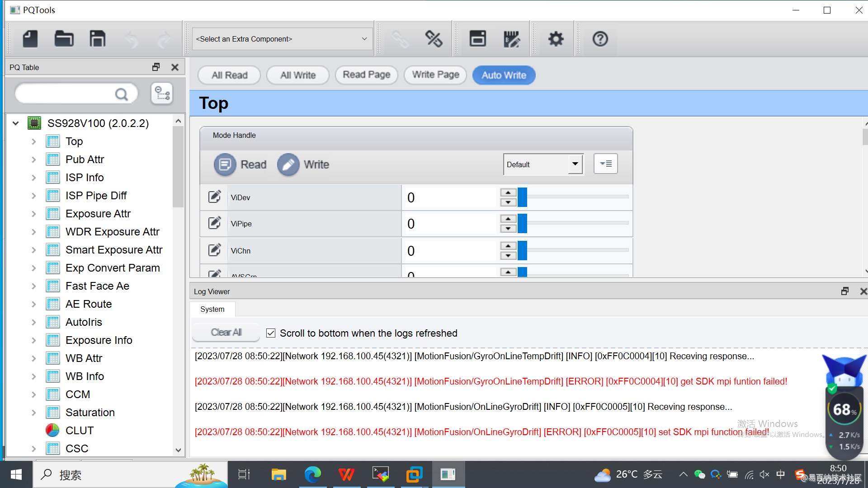Screen dimensions: 868x488
Task: Activate the Auto Write button
Action: (x=503, y=75)
